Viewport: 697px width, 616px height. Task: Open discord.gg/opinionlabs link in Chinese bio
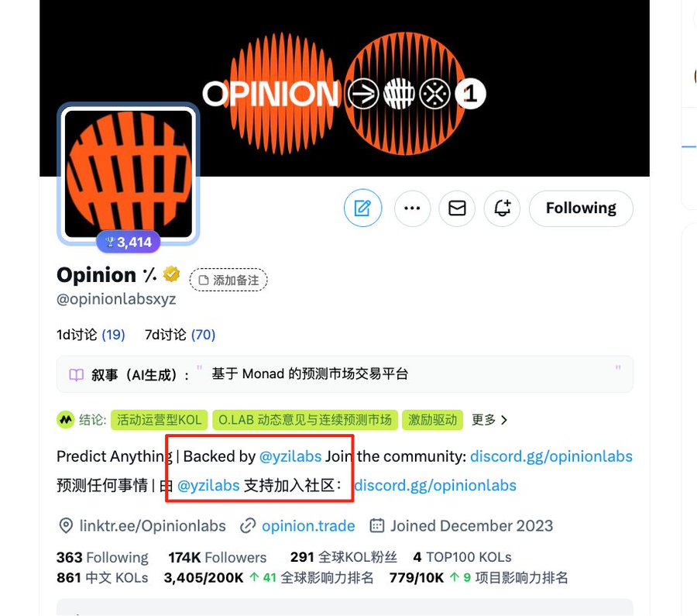[435, 485]
